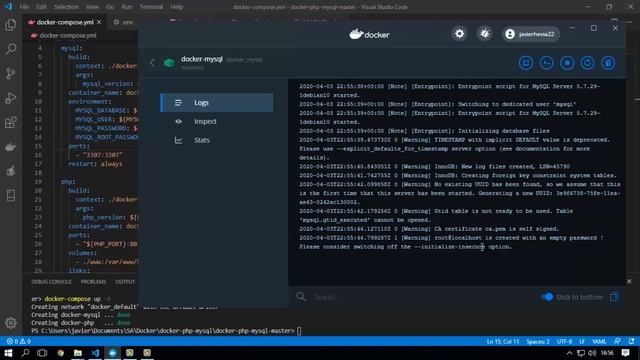Open Windows Start menu

click(x=8, y=353)
